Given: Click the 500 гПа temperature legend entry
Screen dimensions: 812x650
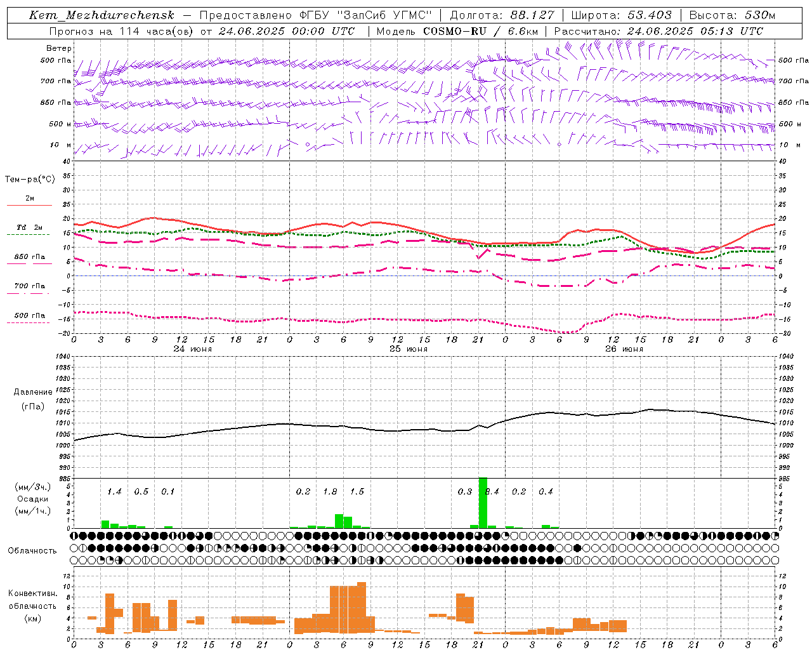Looking at the screenshot, I should (x=29, y=315).
